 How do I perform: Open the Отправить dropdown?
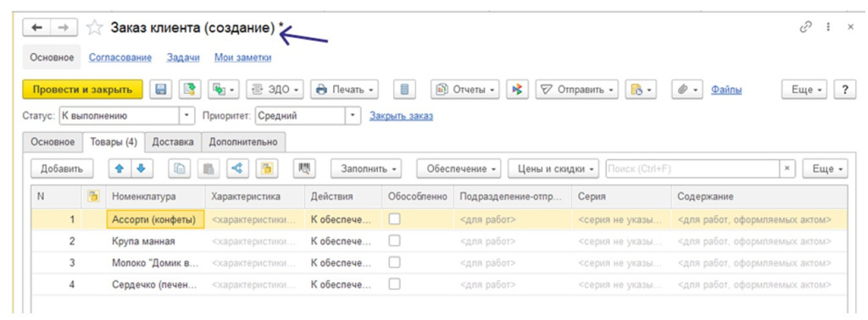pos(576,90)
